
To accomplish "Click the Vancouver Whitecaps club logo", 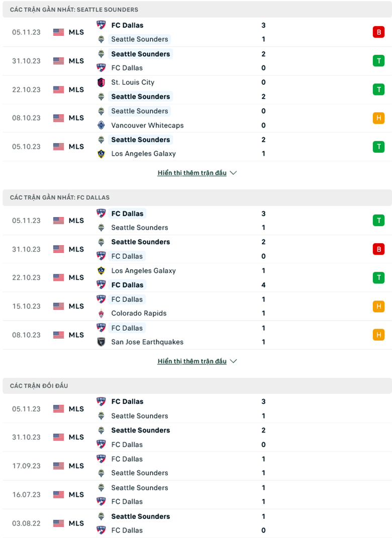I will click(102, 125).
